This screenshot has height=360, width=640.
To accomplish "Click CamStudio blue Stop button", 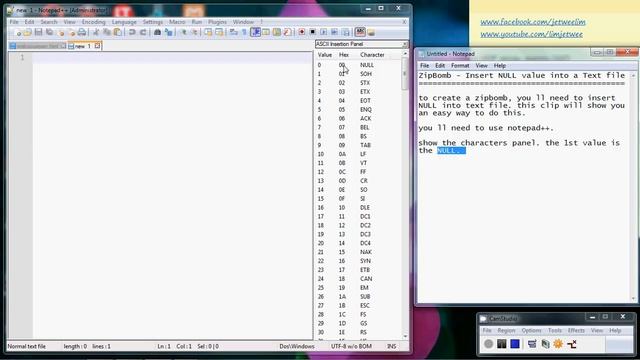I will tap(515, 344).
